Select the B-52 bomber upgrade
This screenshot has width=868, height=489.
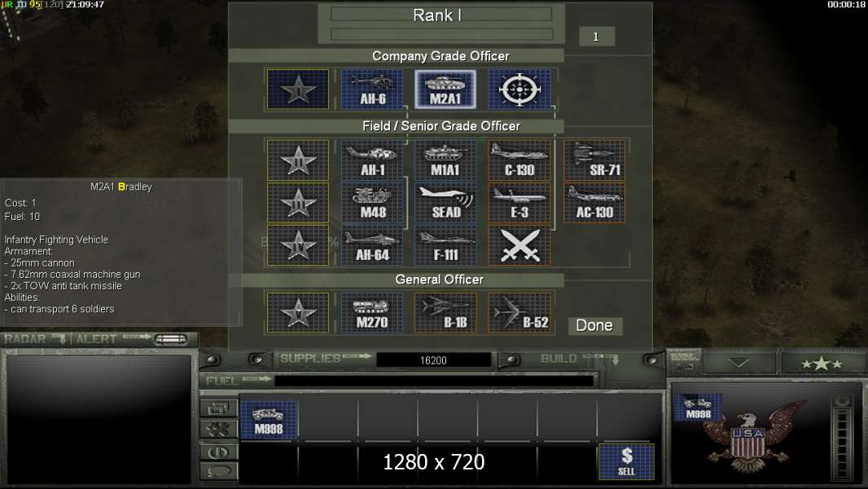[x=519, y=313]
